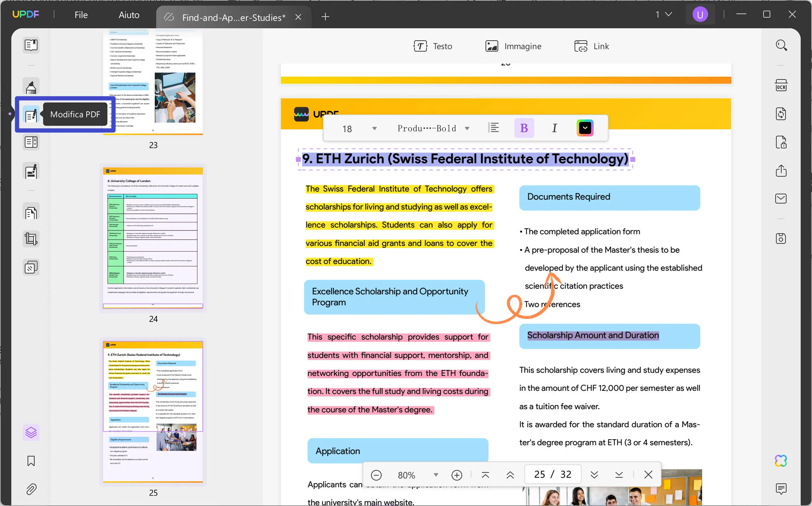Screen dimensions: 812x506
Task: Click the classroom photo at page bottom
Action: (x=612, y=488)
